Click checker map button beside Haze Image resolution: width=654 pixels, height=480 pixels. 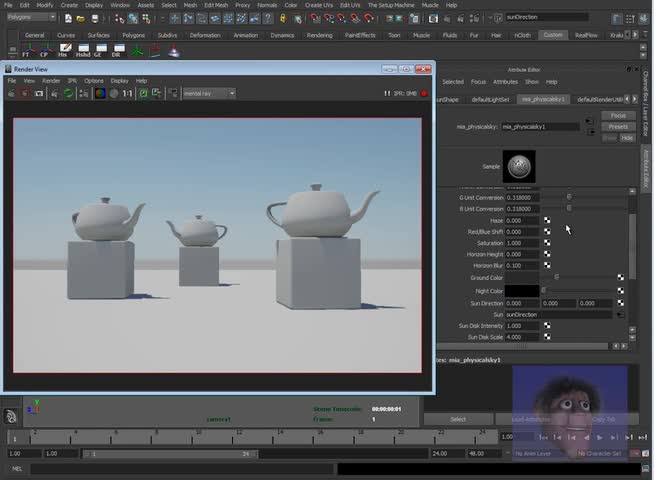(x=547, y=221)
